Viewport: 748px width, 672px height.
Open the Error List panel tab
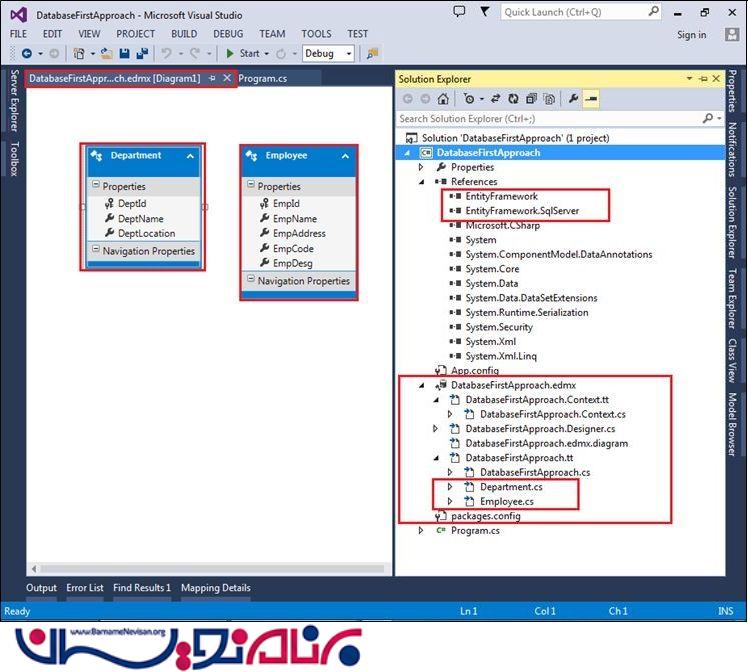point(85,588)
